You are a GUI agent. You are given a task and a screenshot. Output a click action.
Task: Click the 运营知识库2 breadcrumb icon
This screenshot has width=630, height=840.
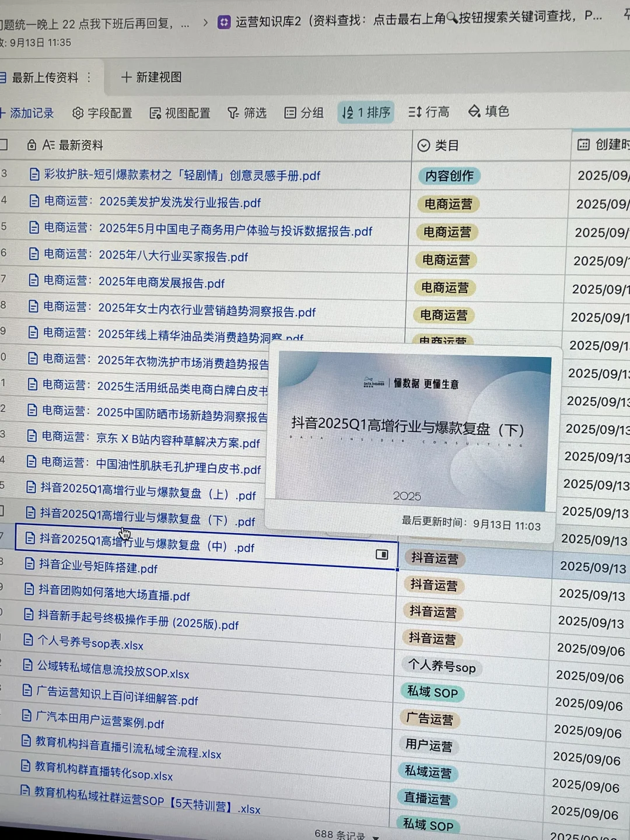pyautogui.click(x=223, y=22)
